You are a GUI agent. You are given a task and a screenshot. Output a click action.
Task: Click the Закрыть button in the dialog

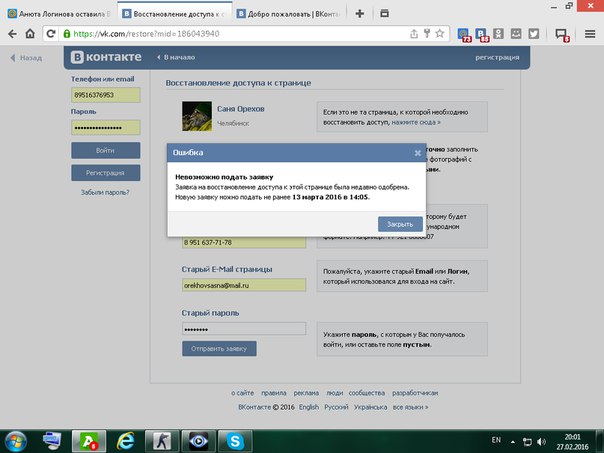tap(400, 224)
